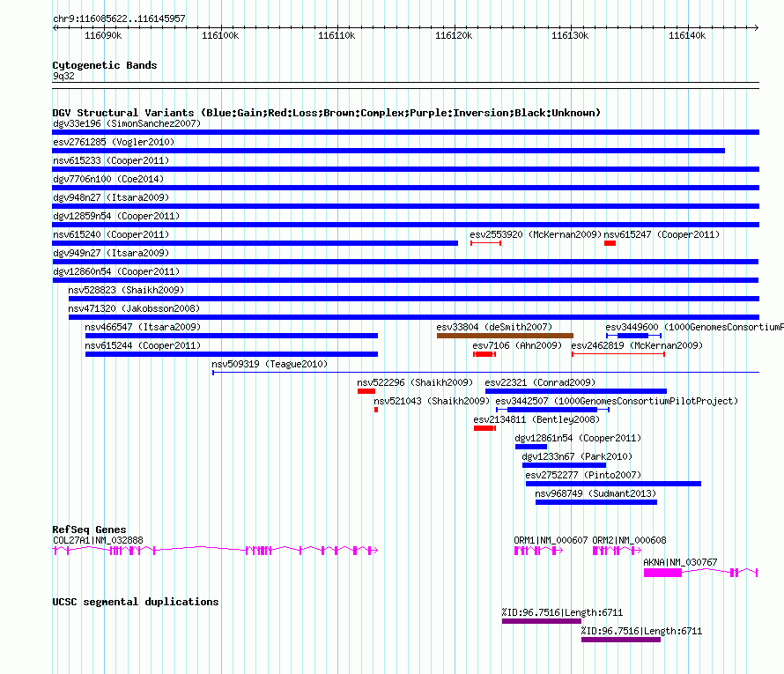Open esv3442507 1000GenomesConsortiumPilotProject label
This screenshot has width=784, height=674.
(617, 401)
